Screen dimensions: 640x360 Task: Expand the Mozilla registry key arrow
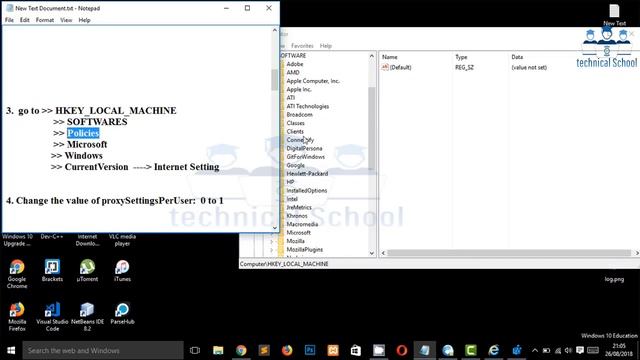272,241
